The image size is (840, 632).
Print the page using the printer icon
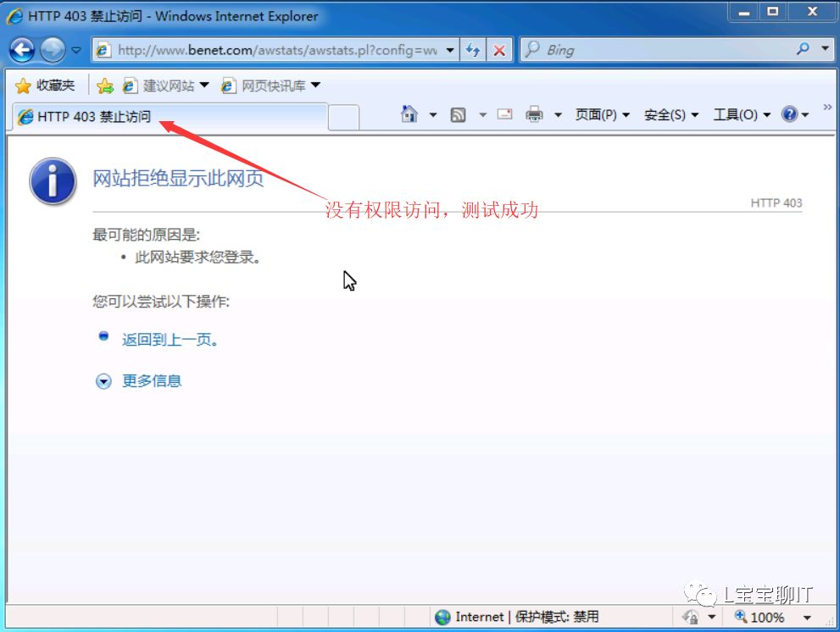535,114
